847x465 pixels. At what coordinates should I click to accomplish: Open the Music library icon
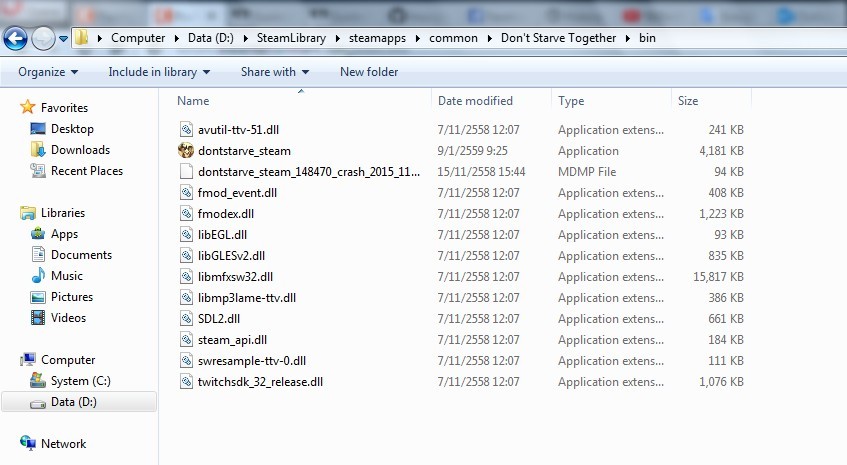[38, 276]
